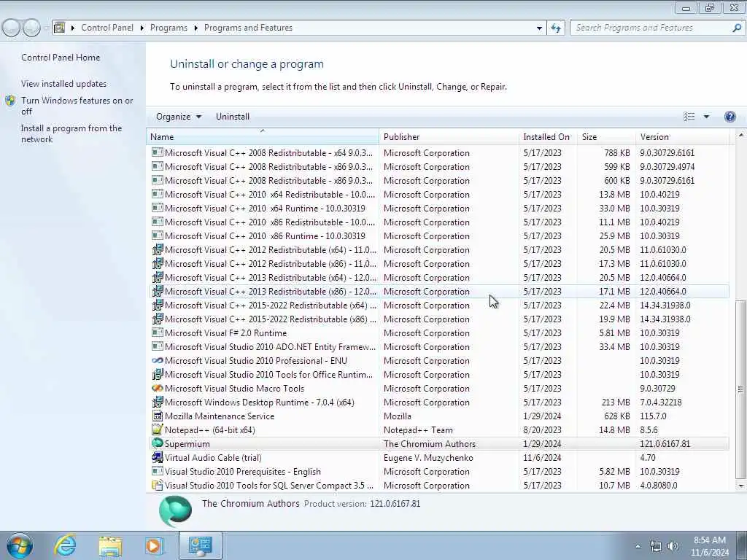Select Microsoft Visual C++ 2010 x86 Runtime row
Viewport: 747px width, 560px height.
pyautogui.click(x=438, y=236)
